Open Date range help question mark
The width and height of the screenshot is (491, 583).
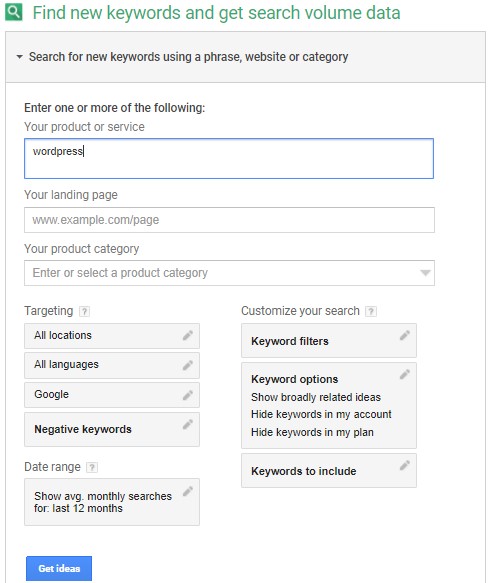pyautogui.click(x=92, y=467)
